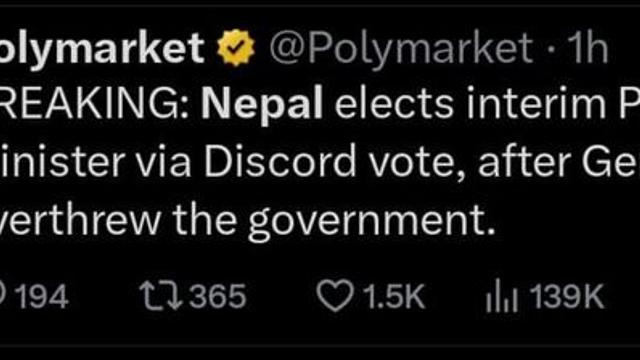Click the 1.5K likes count

(394, 296)
